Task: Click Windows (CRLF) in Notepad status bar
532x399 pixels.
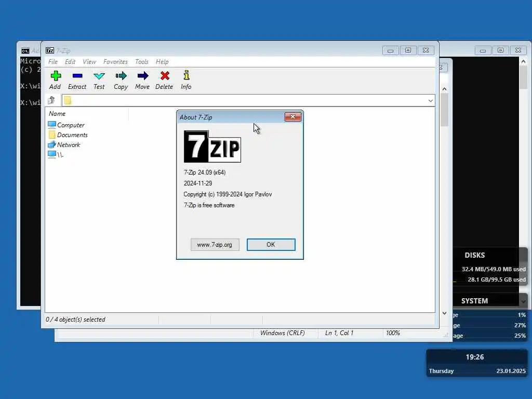Action: pos(282,333)
